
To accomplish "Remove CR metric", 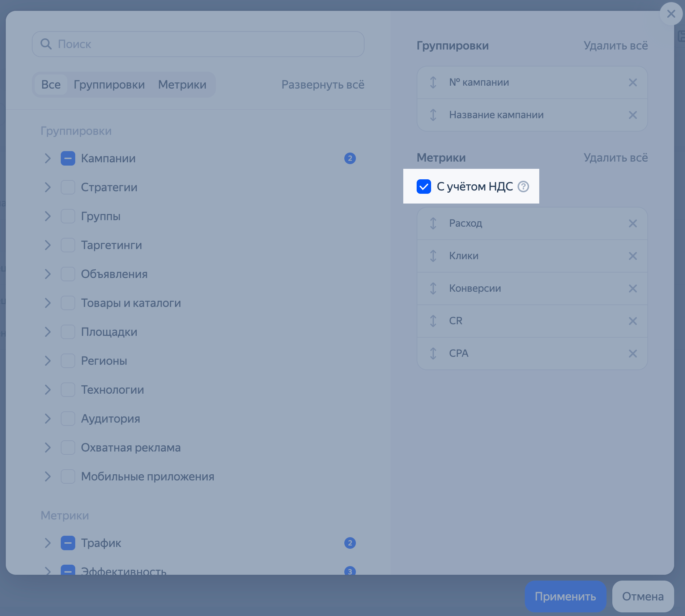I will 633,321.
